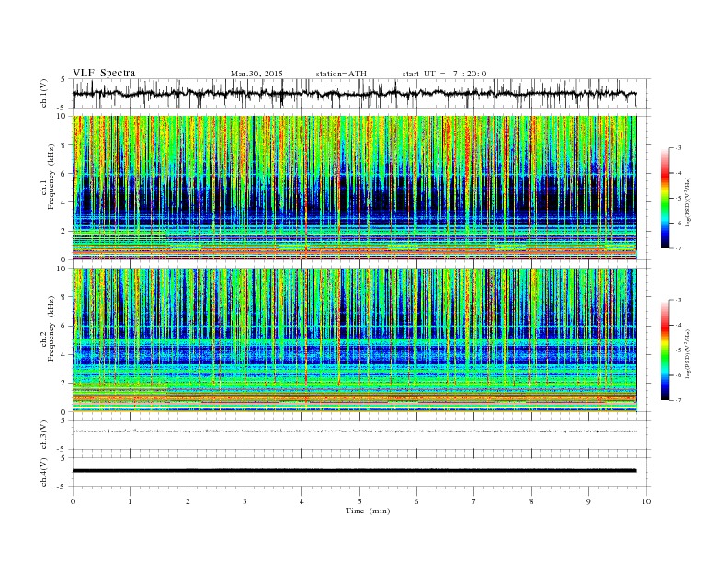
Task: Click the color scale bar beside ch.2 spectrogram
Action: tap(665, 350)
